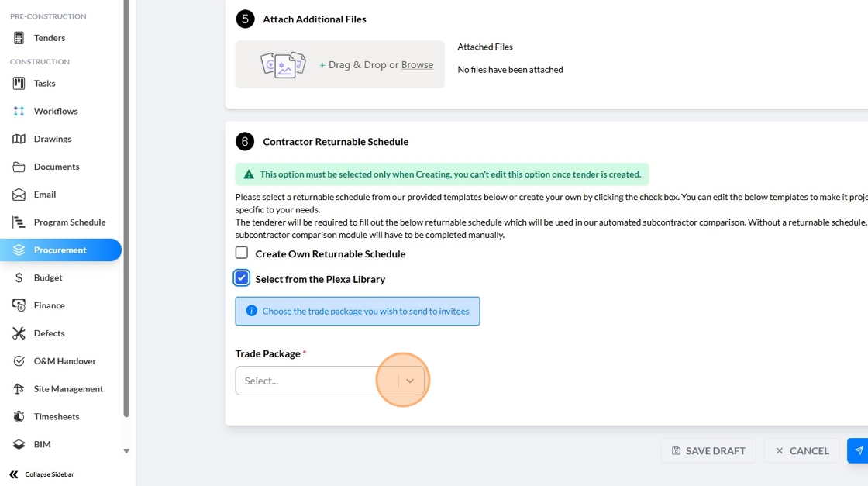Image resolution: width=868 pixels, height=486 pixels.
Task: Click the Cancel button
Action: (801, 450)
